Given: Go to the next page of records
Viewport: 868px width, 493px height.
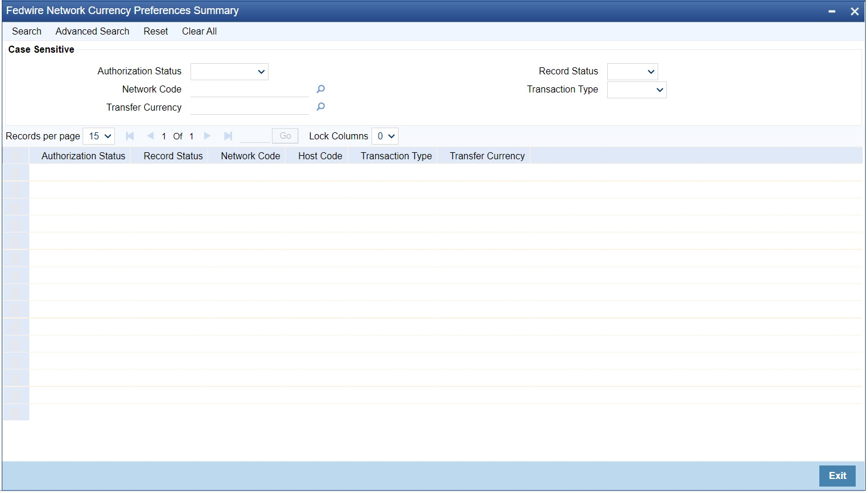Looking at the screenshot, I should tap(207, 136).
